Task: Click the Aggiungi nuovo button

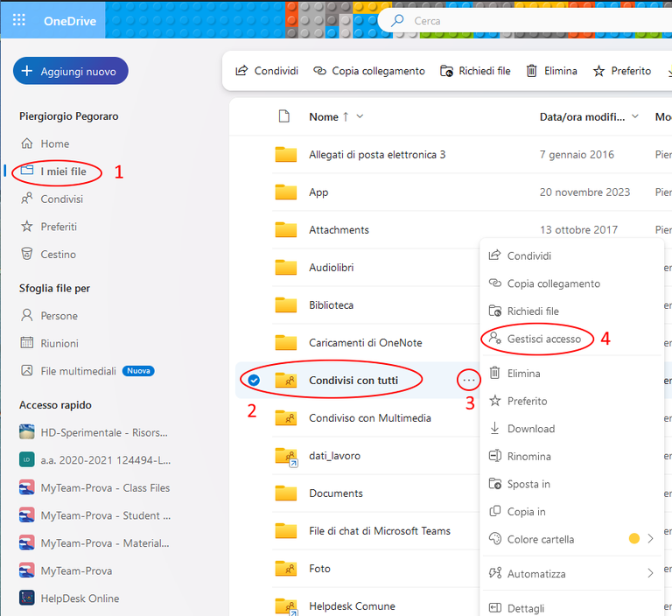Action: coord(71,71)
